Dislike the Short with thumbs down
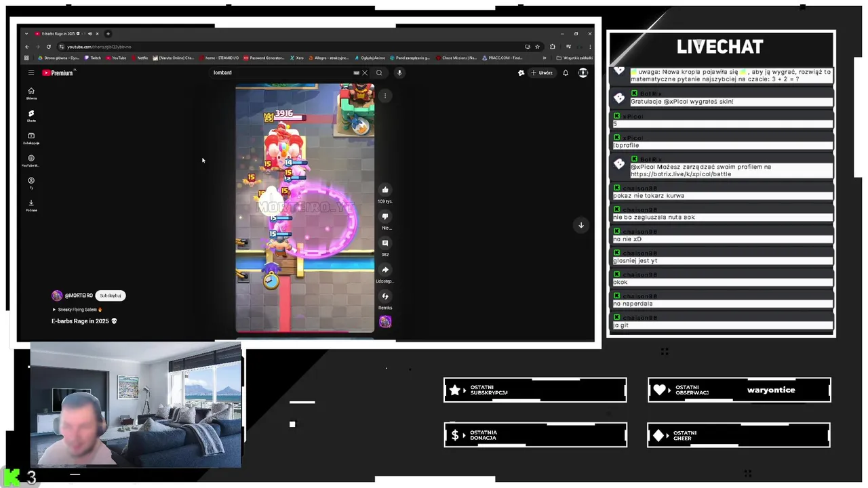Screen dimensions: 868x488 coord(385,216)
